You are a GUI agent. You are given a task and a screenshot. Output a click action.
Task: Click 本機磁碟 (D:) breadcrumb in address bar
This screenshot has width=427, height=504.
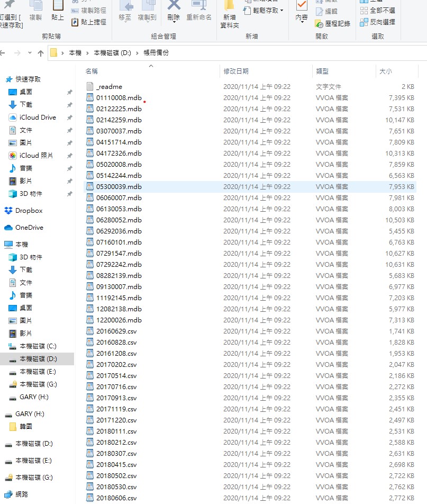[x=113, y=53]
